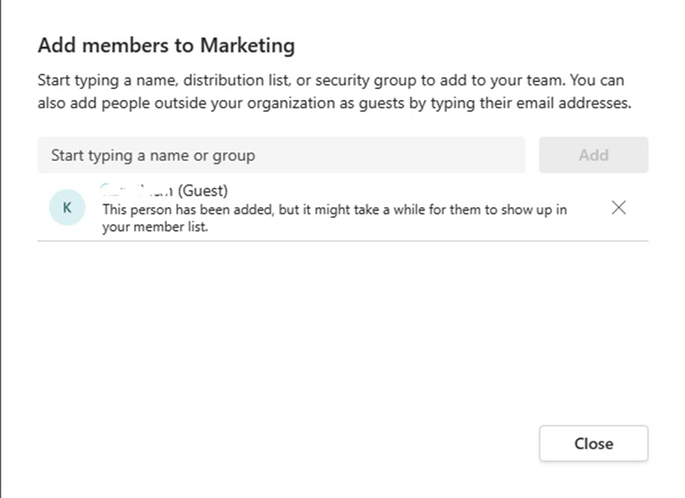Close the Add members dialog
The height and width of the screenshot is (498, 685).
click(593, 444)
